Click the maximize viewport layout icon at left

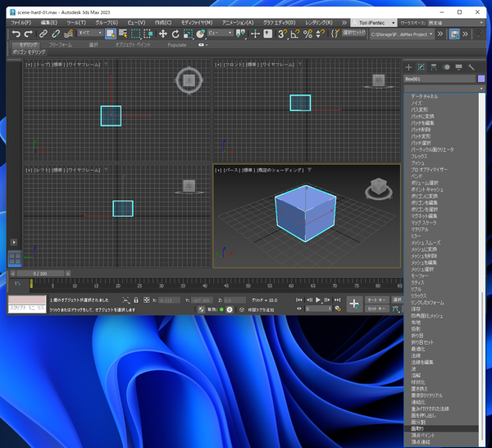(x=15, y=258)
